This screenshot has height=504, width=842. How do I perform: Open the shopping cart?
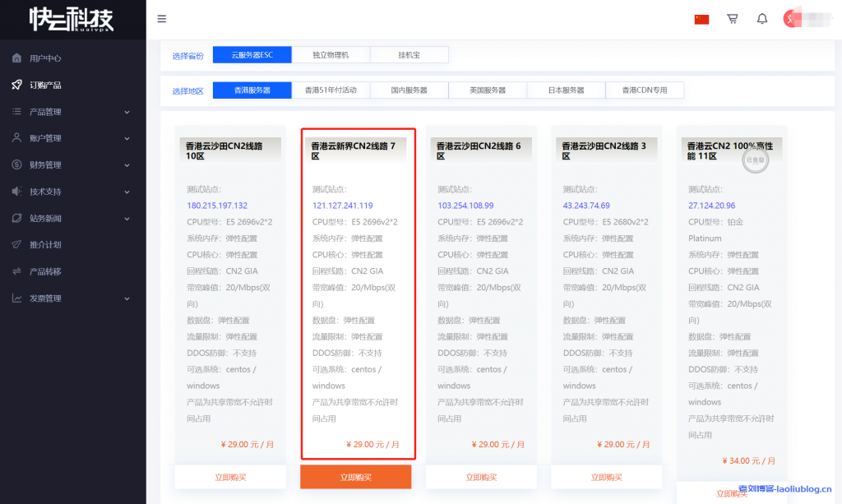[732, 18]
